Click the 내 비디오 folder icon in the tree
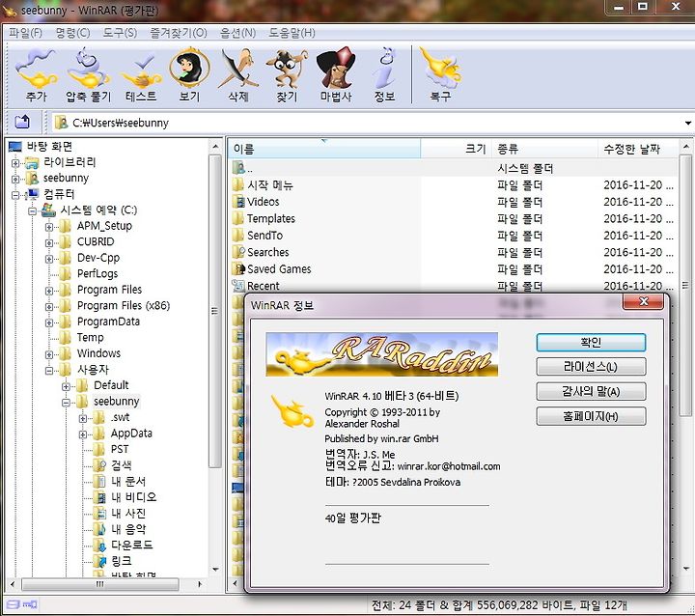The height and width of the screenshot is (616, 695). (x=99, y=497)
